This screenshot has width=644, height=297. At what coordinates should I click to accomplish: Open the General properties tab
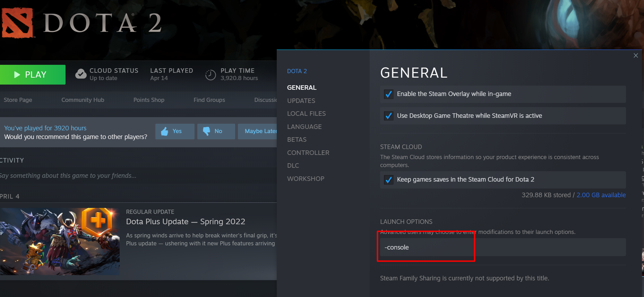302,88
